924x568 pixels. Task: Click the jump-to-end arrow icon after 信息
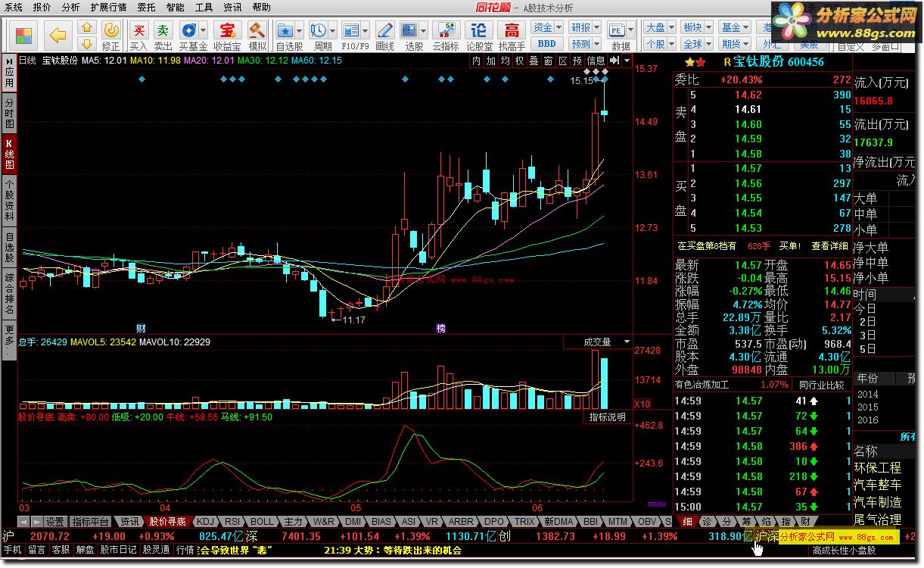(x=615, y=60)
